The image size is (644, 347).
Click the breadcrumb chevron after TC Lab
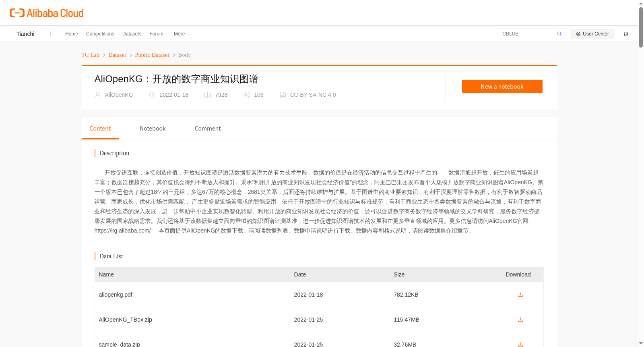pyautogui.click(x=104, y=55)
